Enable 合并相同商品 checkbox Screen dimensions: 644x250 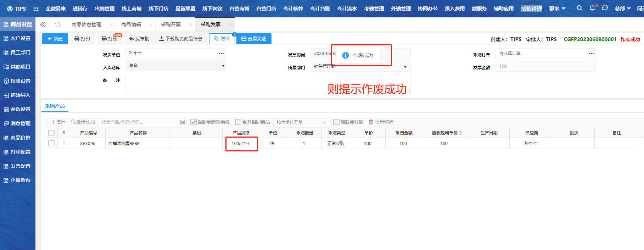238,122
